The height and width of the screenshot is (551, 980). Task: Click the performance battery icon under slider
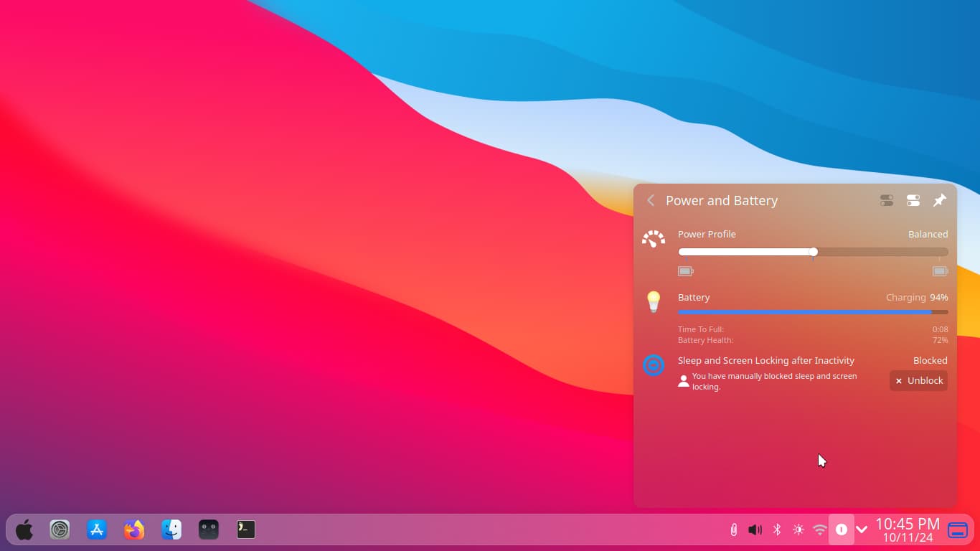[940, 271]
